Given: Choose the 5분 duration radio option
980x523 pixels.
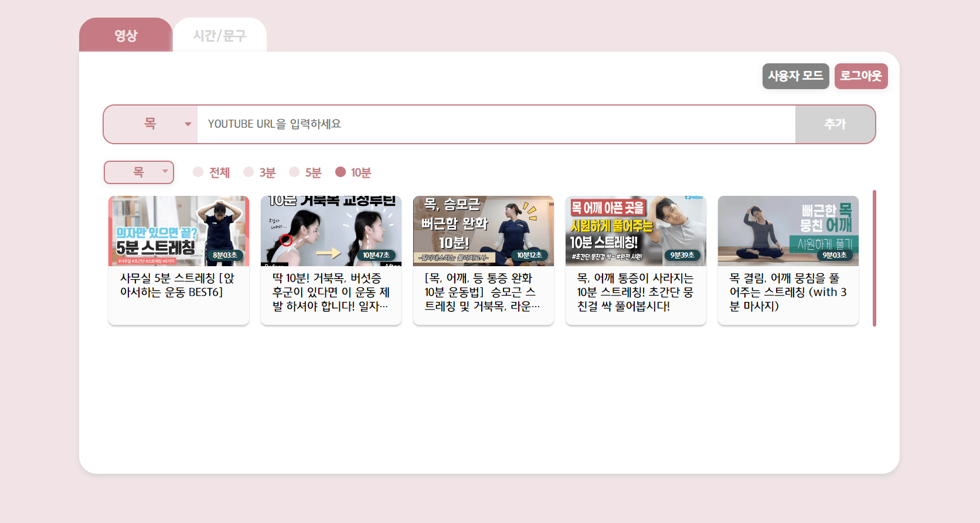Looking at the screenshot, I should point(295,172).
